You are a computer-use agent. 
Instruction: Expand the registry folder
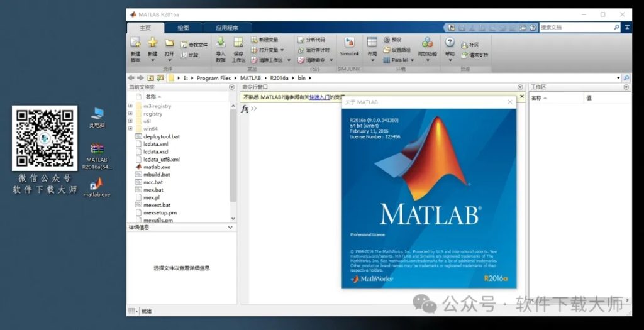click(130, 113)
